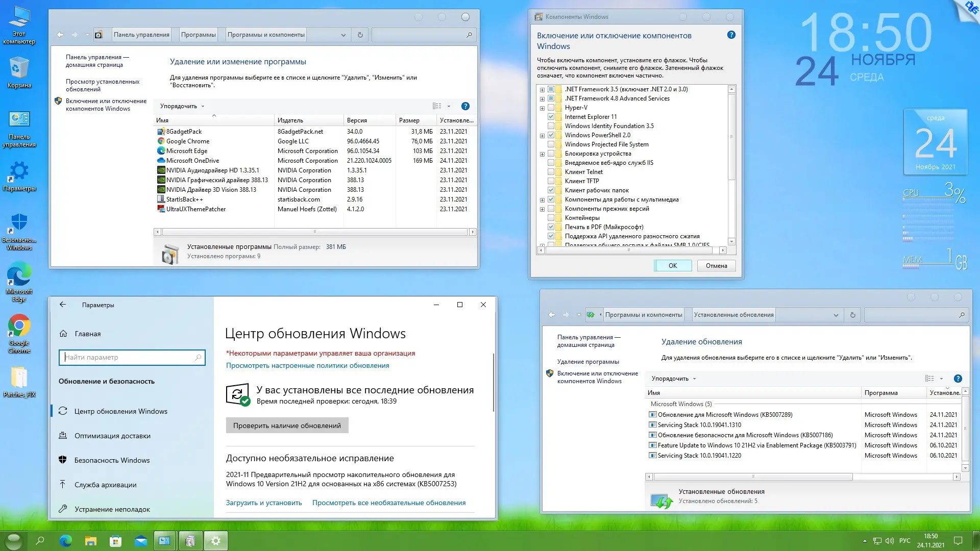This screenshot has width=980, height=551.
Task: Expand the address bar dropdown in Installed Updates window
Action: [836, 315]
